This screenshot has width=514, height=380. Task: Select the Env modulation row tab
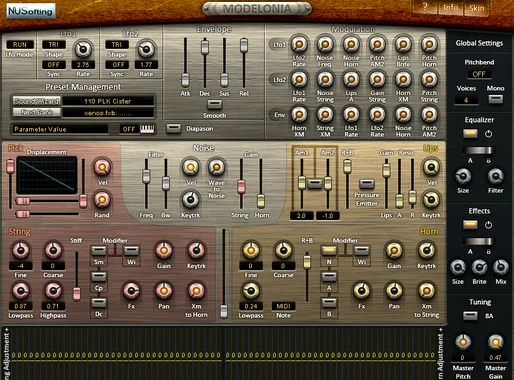pos(279,115)
